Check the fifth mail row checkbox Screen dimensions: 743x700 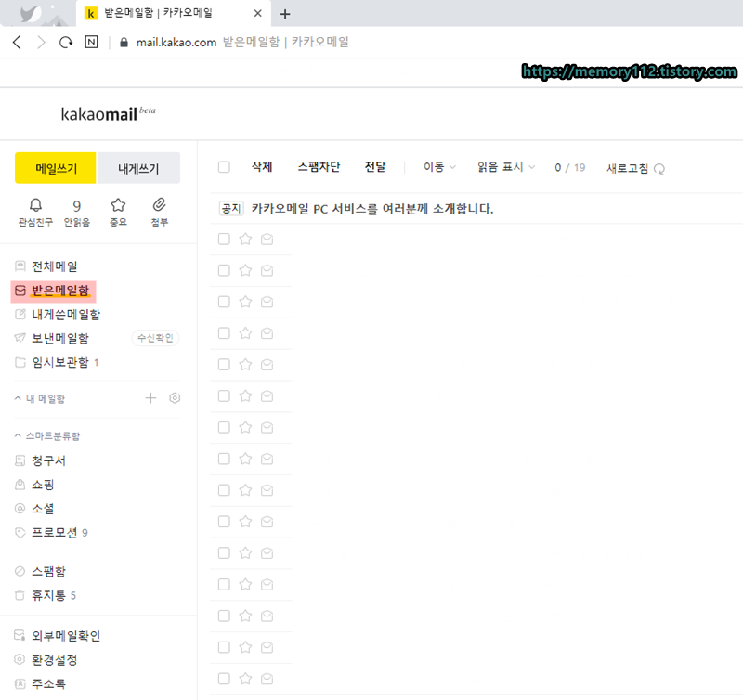tap(224, 365)
